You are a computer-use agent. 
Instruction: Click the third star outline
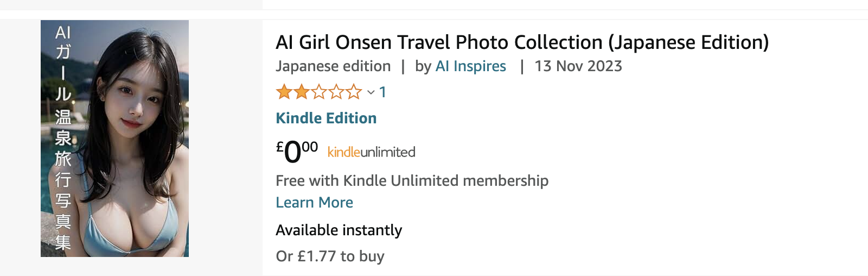tap(319, 92)
